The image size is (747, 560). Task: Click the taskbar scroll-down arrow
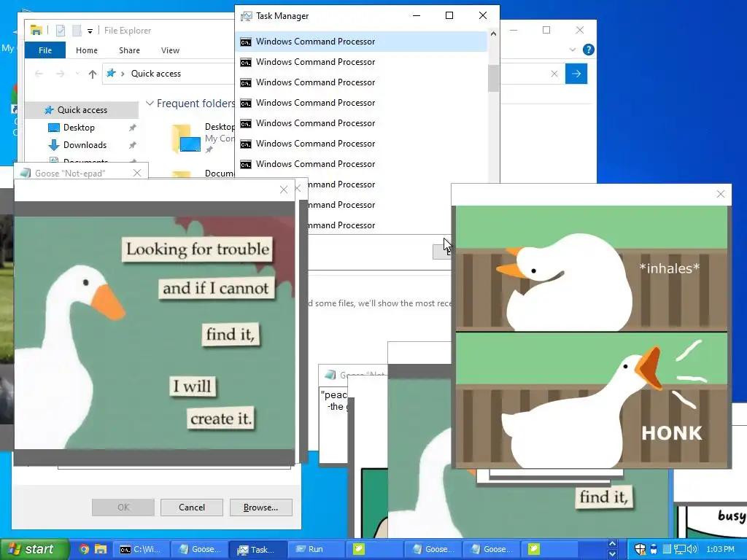coord(613,554)
